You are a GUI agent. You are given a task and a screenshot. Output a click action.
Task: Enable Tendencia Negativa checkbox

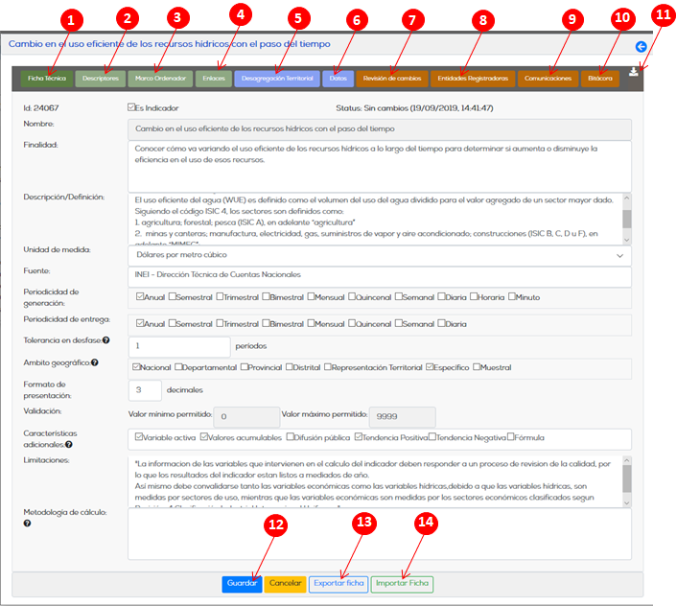[432, 436]
